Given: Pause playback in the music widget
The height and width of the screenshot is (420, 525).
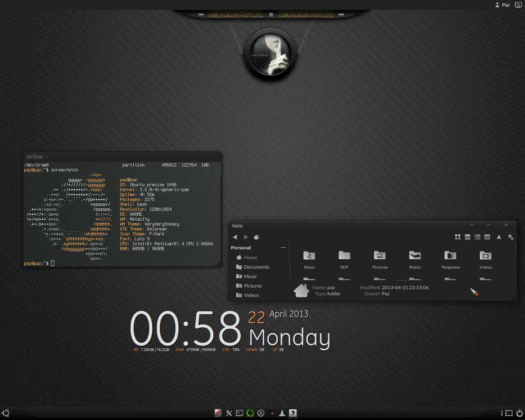Looking at the screenshot, I should pos(271,14).
